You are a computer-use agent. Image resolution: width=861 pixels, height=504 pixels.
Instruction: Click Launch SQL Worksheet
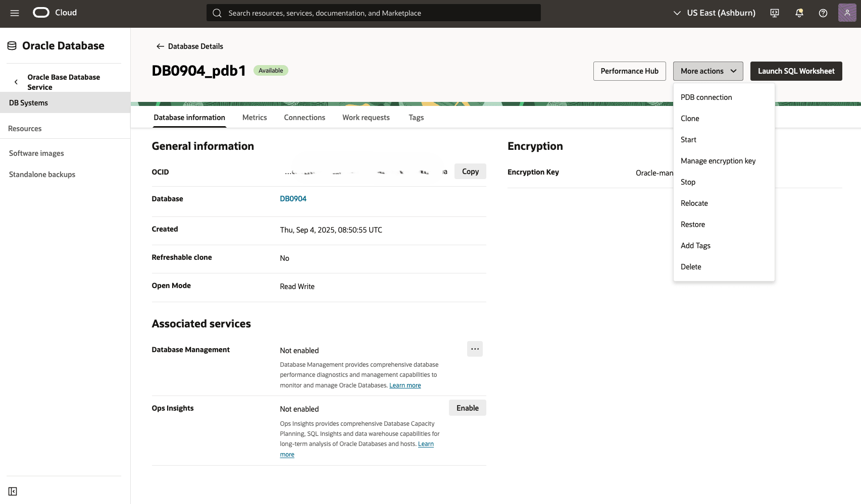coord(796,71)
